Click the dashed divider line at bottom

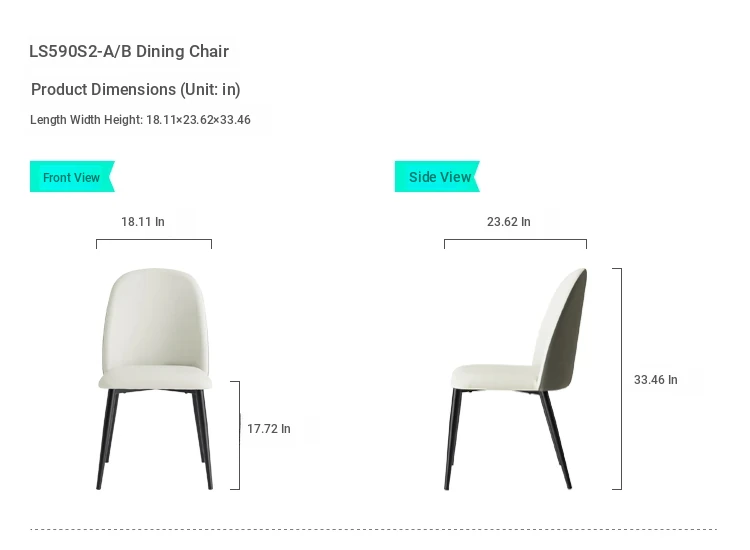coord(373,529)
